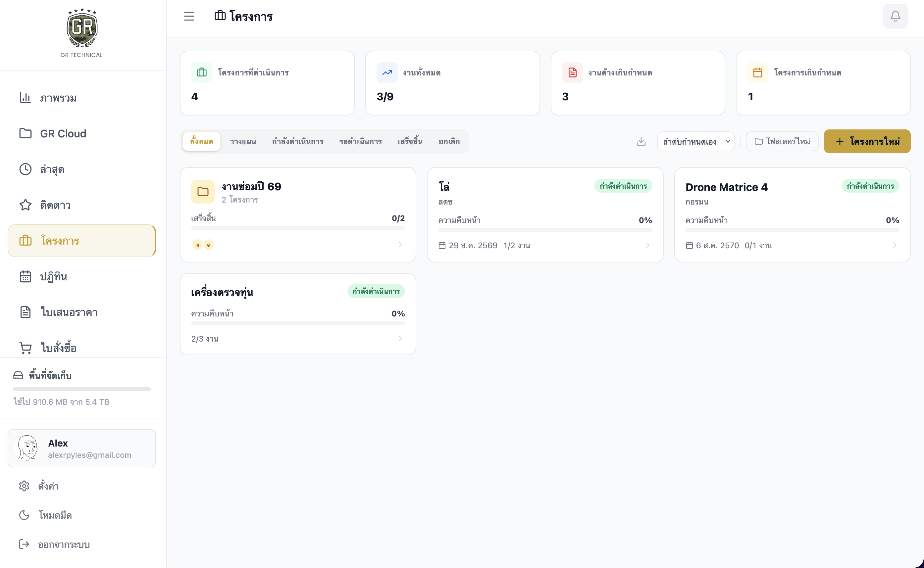Select the เสร็จสิ้น filter tab
Screen dimensions: 924x568
410,141
